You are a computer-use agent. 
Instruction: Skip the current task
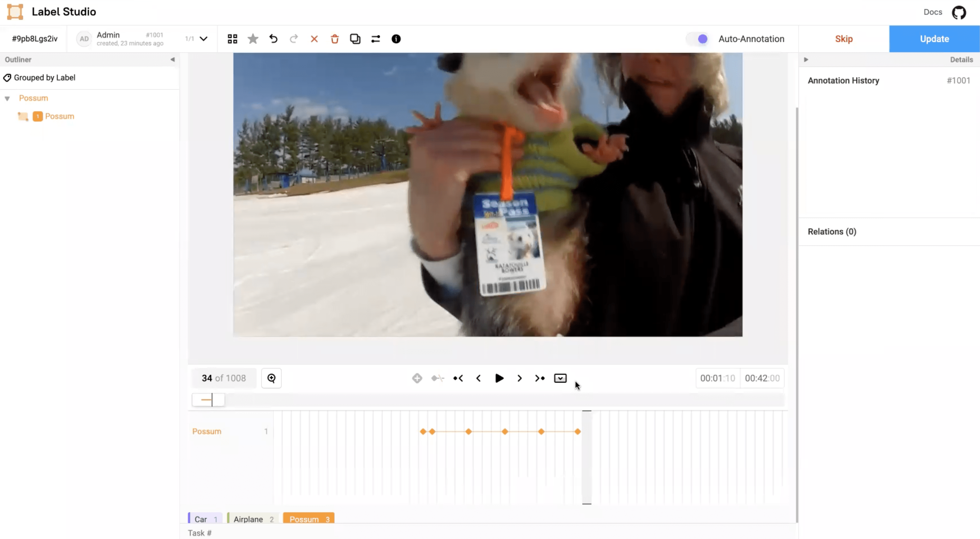[x=843, y=39]
